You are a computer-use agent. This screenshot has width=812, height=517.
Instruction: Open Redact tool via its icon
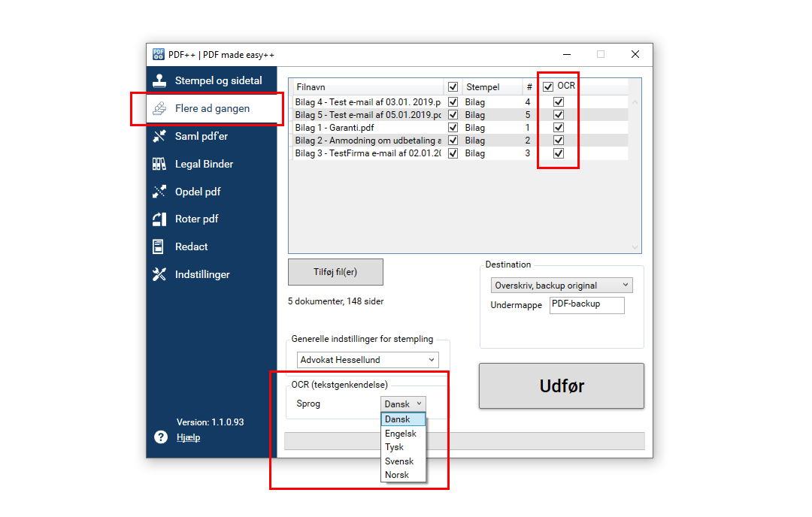(159, 246)
